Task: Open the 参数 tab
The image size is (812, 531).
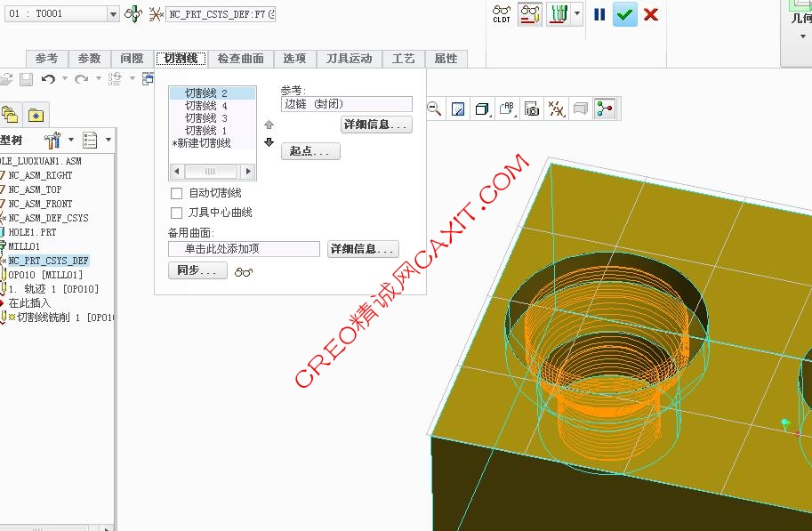Action: point(89,59)
